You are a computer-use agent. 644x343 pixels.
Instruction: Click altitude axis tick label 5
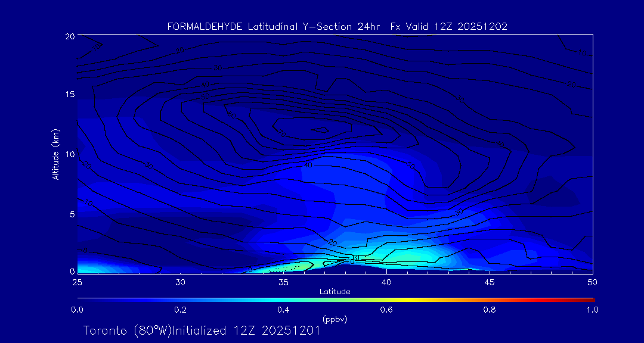(x=72, y=214)
